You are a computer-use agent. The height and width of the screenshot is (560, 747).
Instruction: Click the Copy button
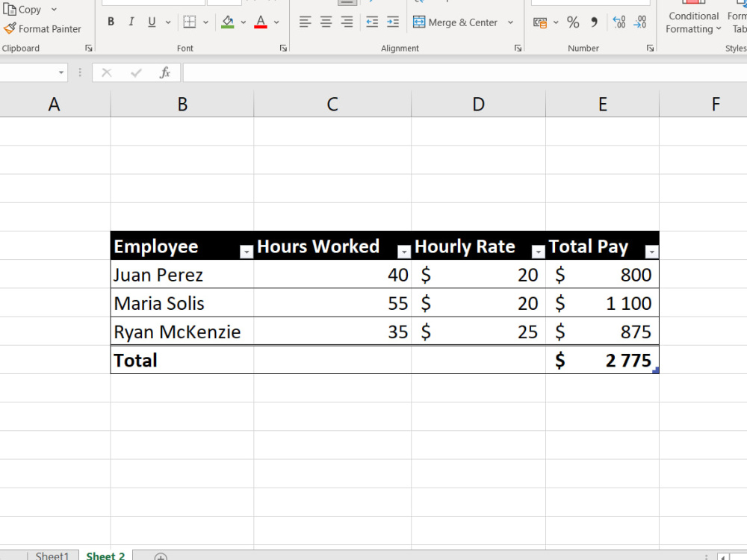22,10
